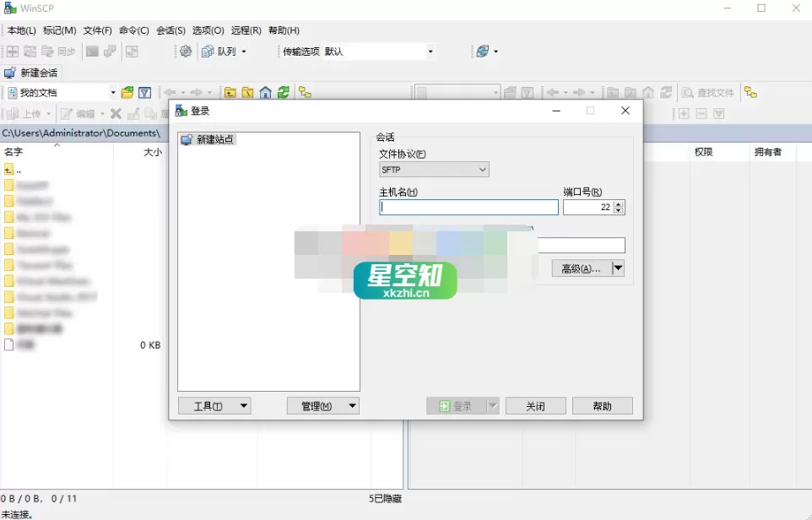The image size is (812, 520).
Task: Click the parent directory icon in local panel
Action: (229, 92)
